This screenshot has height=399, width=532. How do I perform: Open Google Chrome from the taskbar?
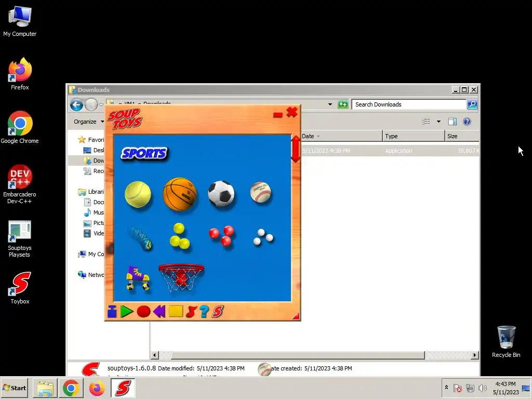(x=71, y=388)
